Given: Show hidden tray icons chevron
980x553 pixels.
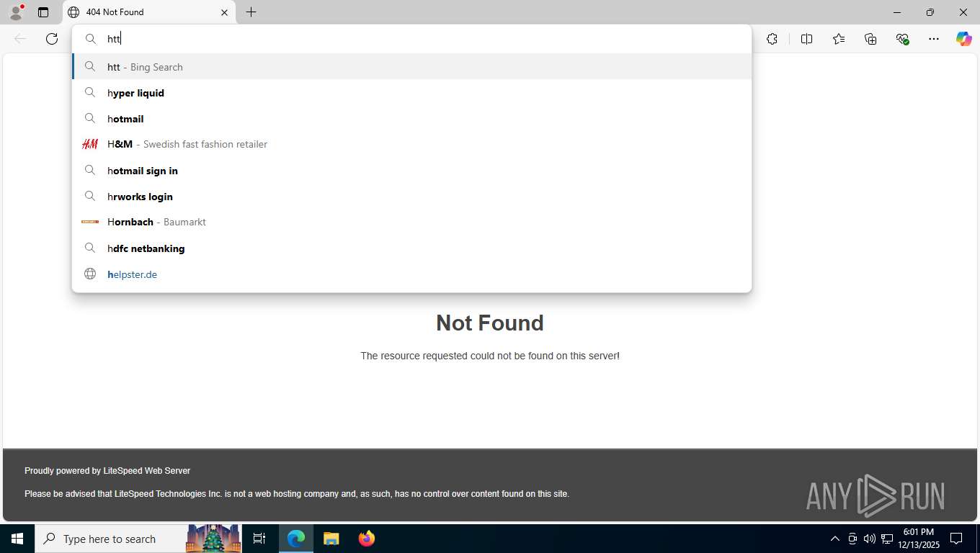Looking at the screenshot, I should pyautogui.click(x=835, y=539).
